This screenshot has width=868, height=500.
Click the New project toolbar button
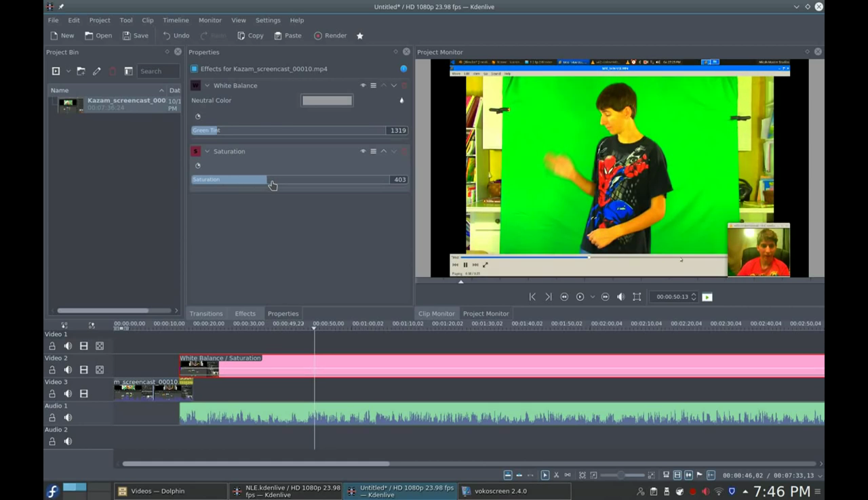(62, 35)
